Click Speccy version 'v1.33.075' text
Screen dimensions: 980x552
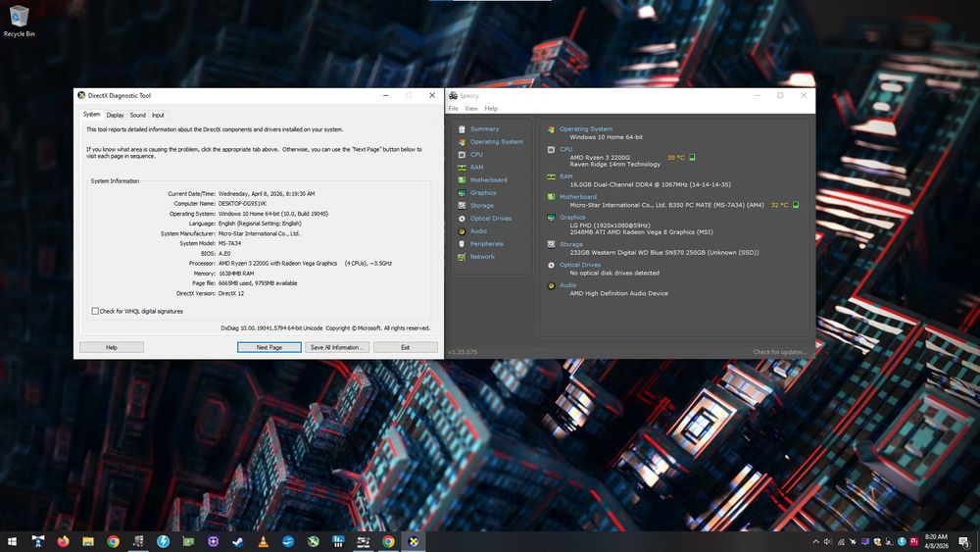[x=463, y=352]
